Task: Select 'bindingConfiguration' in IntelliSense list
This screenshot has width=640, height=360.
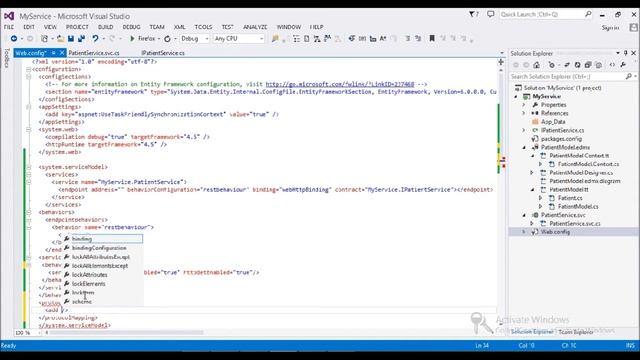Action: 103,248
